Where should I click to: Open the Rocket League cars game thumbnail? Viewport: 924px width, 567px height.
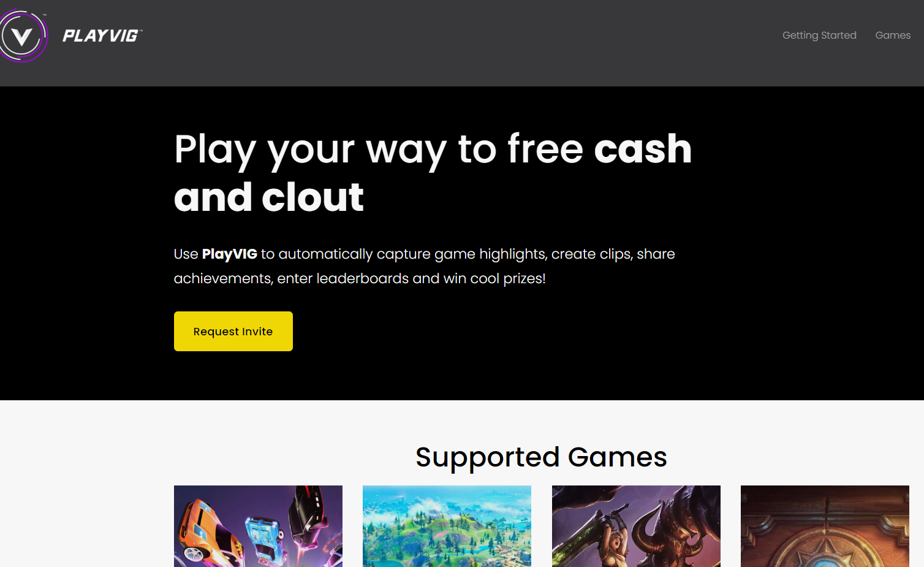point(258,526)
